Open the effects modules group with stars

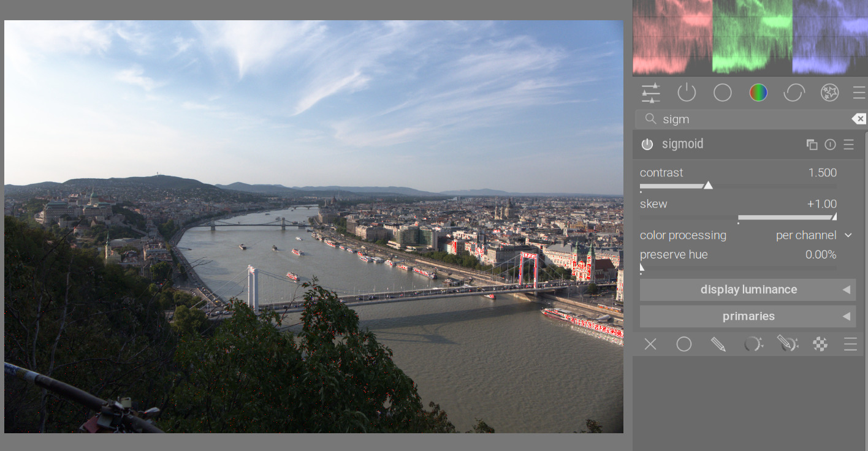click(829, 93)
